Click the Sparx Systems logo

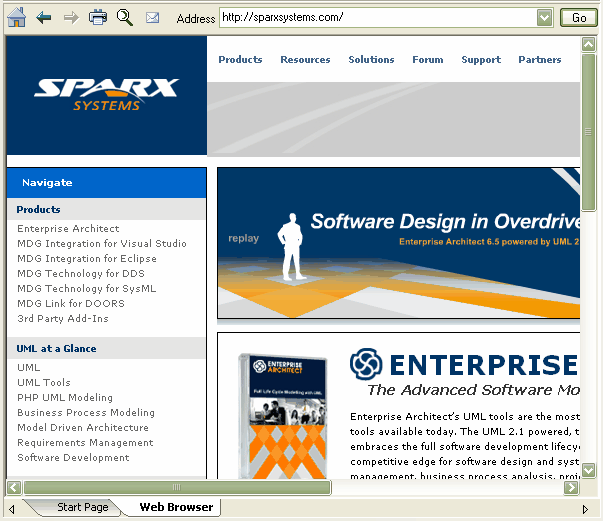[x=107, y=95]
